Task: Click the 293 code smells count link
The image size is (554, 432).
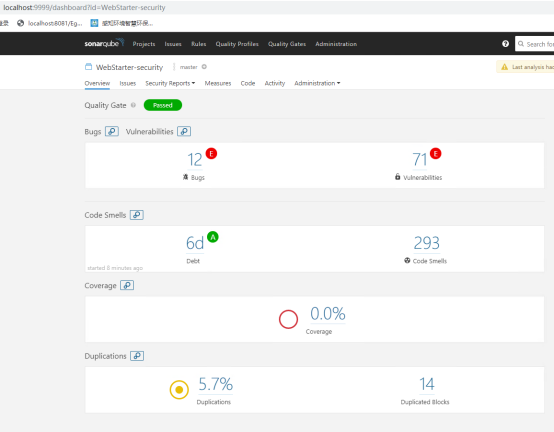Action: [426, 243]
